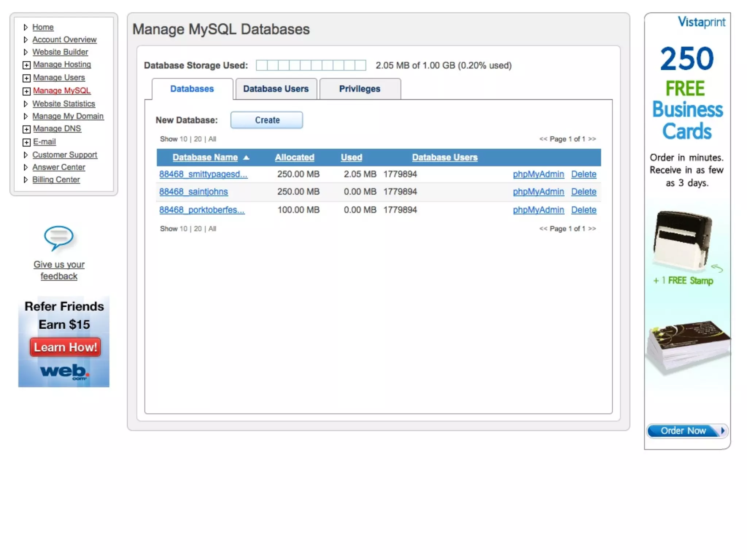Show 20 entries per page in the top pager
This screenshot has height=560, width=747.
click(x=198, y=139)
